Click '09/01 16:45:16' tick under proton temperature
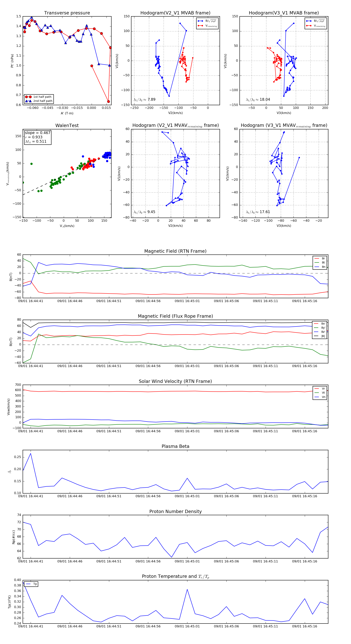Screen dimensions: 351x644 tap(305, 626)
